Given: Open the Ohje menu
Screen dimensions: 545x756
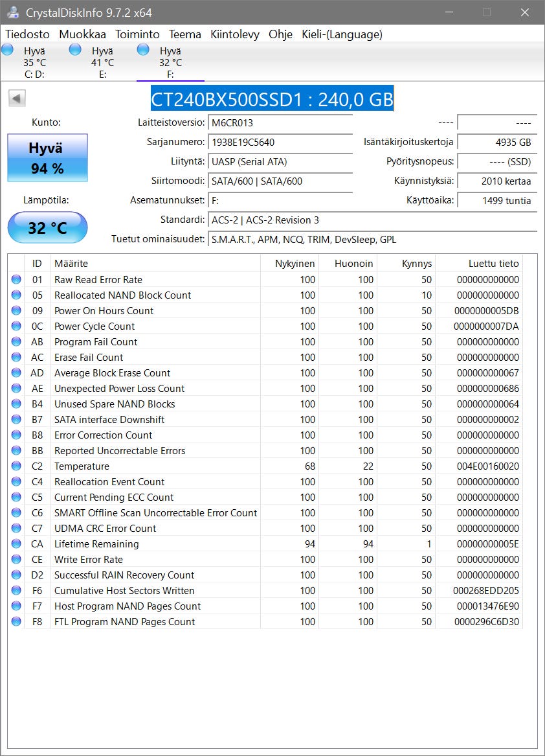Looking at the screenshot, I should pos(280,34).
